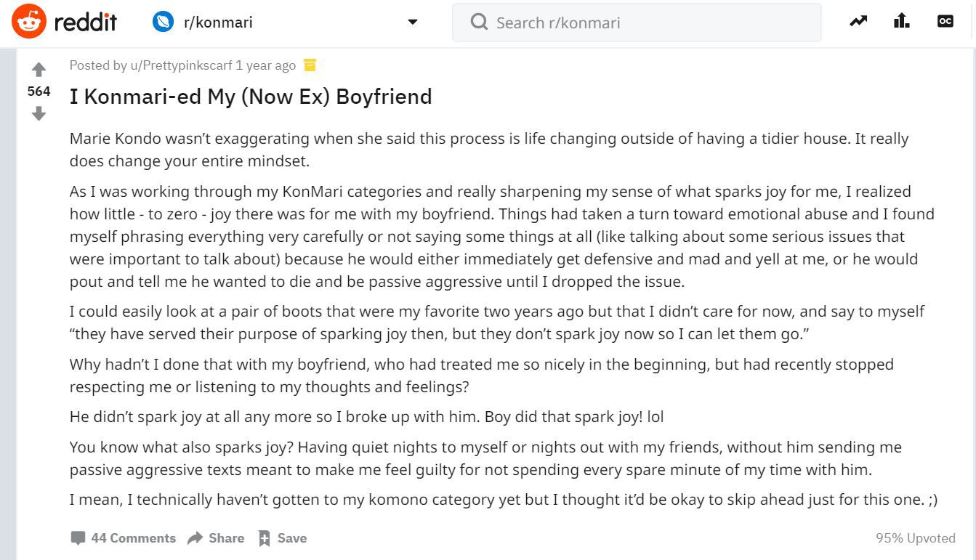The image size is (976, 560).
Task: Click the r/konmari community avatar icon
Action: (x=163, y=22)
